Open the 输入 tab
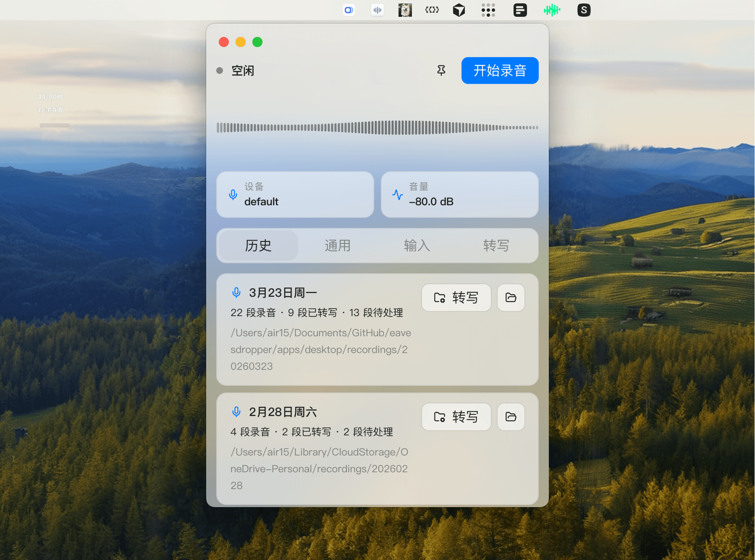The image size is (755, 560). click(x=417, y=246)
